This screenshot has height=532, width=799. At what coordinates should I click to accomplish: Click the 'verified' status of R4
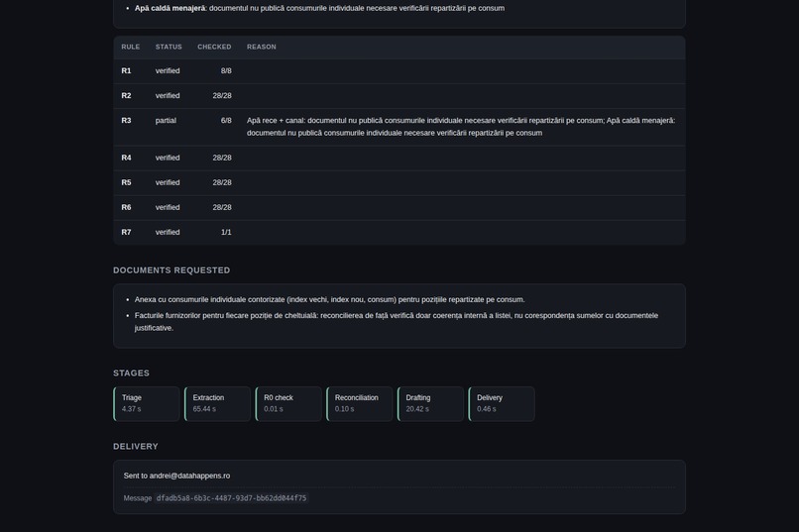(168, 158)
